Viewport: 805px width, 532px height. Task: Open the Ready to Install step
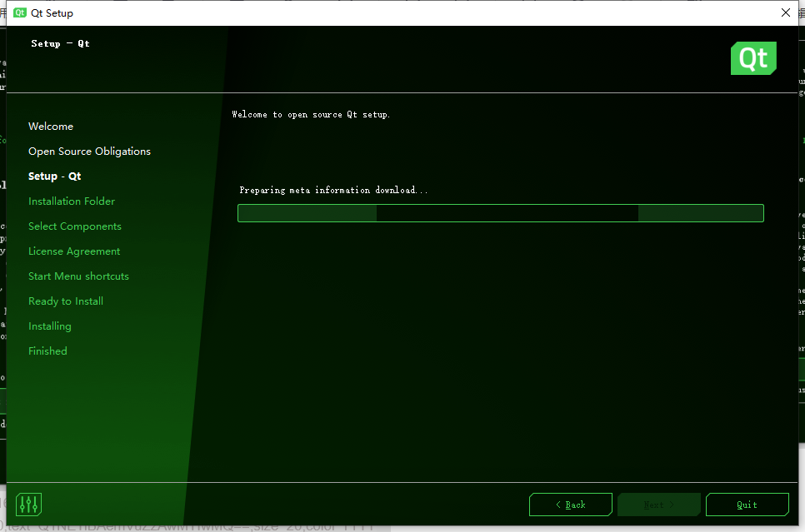click(x=65, y=301)
